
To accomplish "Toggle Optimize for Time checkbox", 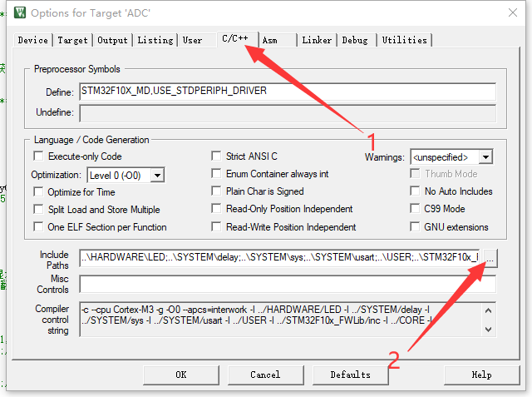I will 39,192.
